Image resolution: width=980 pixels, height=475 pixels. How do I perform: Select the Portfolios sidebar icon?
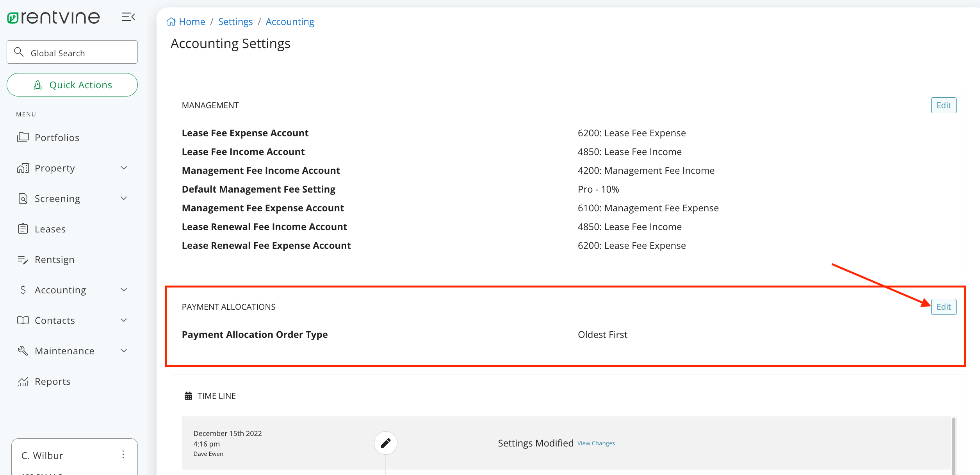pyautogui.click(x=23, y=137)
